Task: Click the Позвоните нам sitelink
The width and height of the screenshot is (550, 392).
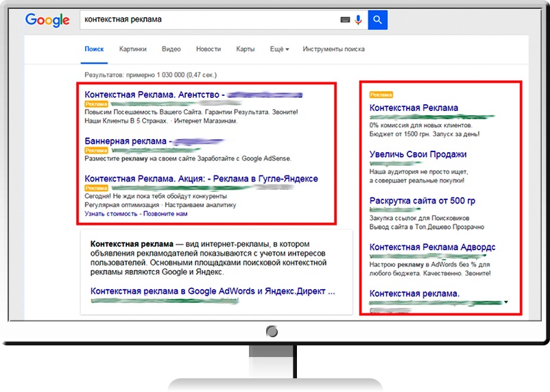Action: point(165,214)
